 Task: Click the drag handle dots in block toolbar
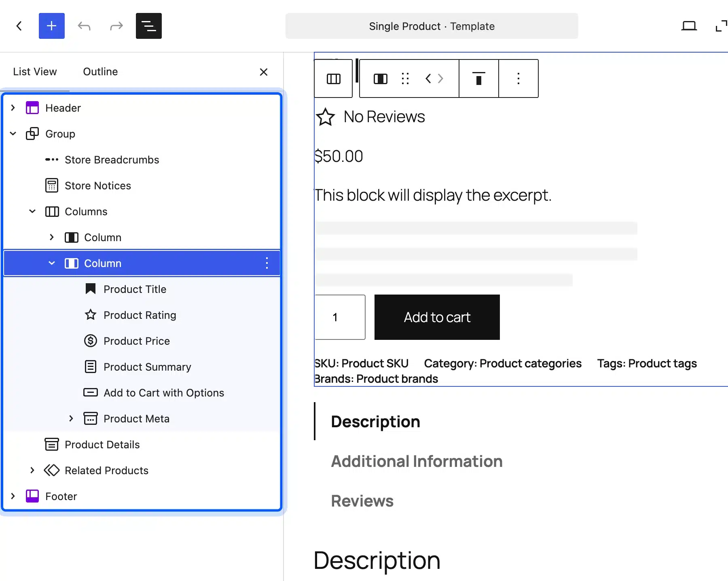[405, 78]
